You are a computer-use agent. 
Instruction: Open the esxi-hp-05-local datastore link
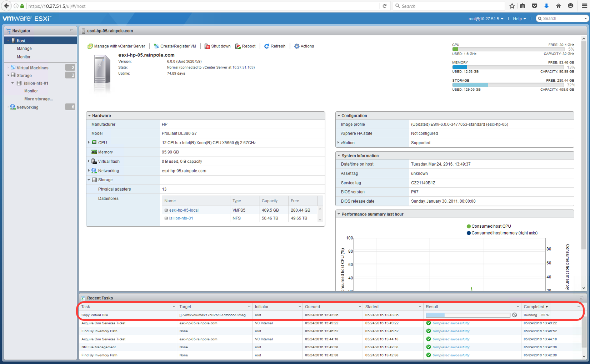tap(184, 210)
